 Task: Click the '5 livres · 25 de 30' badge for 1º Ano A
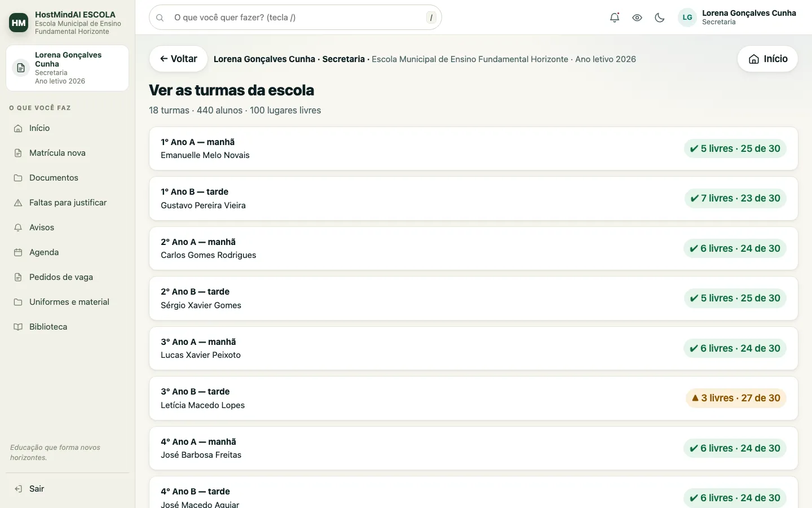tap(735, 148)
